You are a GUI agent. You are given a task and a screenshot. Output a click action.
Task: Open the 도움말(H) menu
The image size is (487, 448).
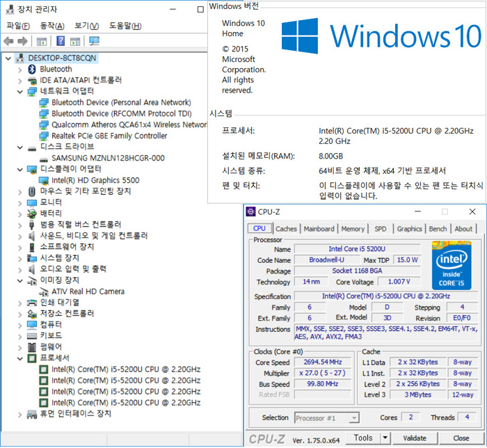pos(125,26)
